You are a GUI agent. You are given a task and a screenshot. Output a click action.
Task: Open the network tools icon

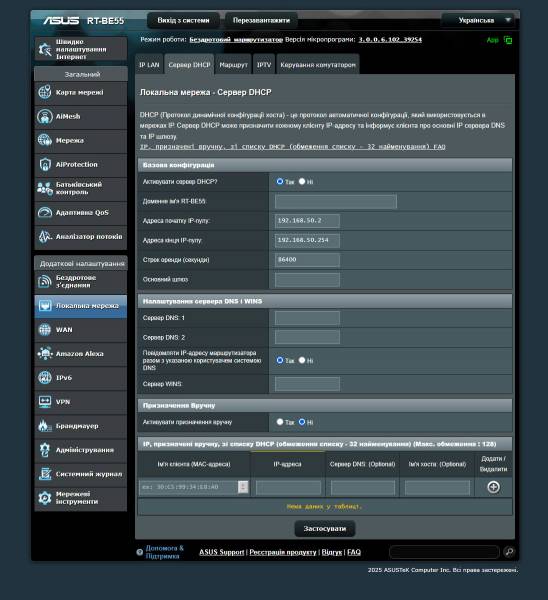tap(45, 498)
